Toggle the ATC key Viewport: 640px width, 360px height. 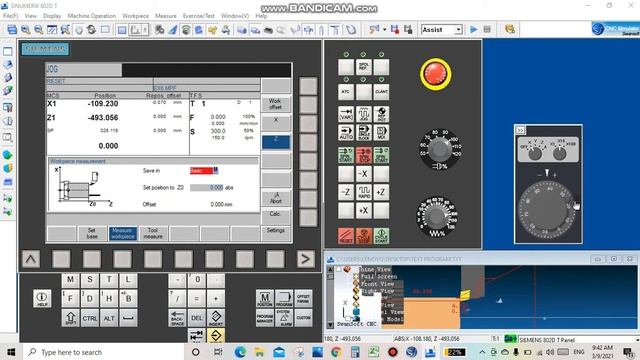pyautogui.click(x=346, y=92)
